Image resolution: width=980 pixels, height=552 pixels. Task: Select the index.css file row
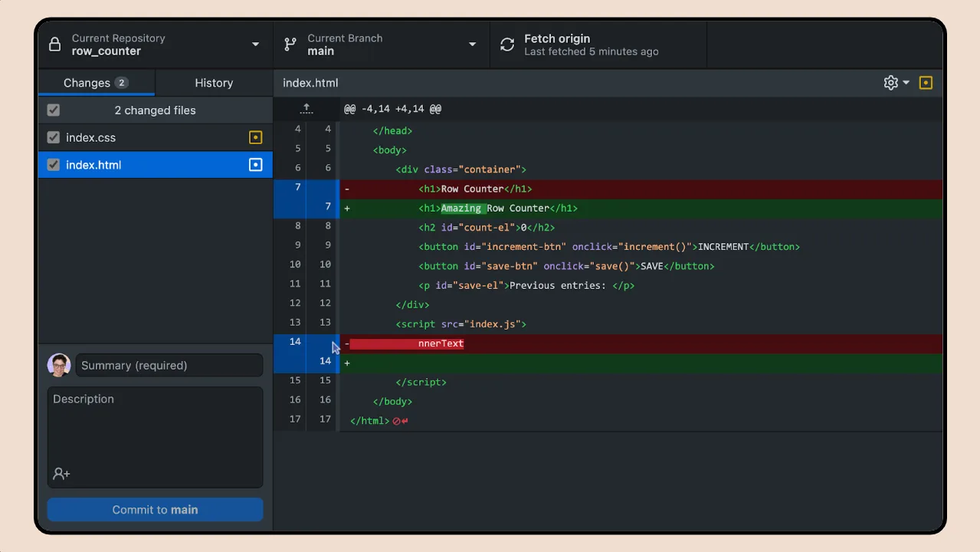156,138
